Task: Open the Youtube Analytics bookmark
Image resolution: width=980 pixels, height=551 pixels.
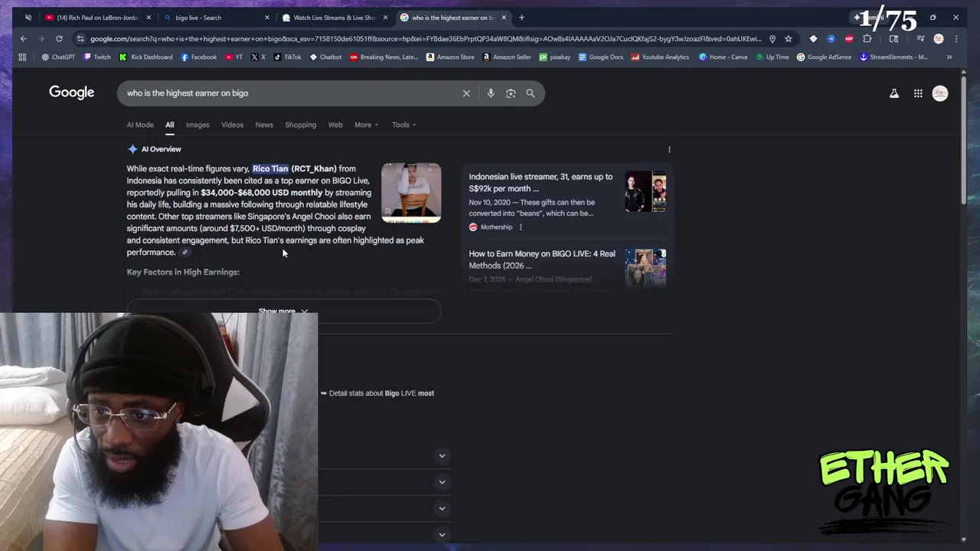Action: click(x=660, y=57)
